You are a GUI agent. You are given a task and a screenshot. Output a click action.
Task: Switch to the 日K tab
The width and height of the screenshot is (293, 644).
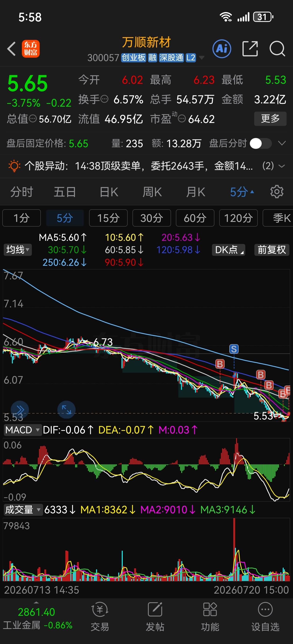109,192
